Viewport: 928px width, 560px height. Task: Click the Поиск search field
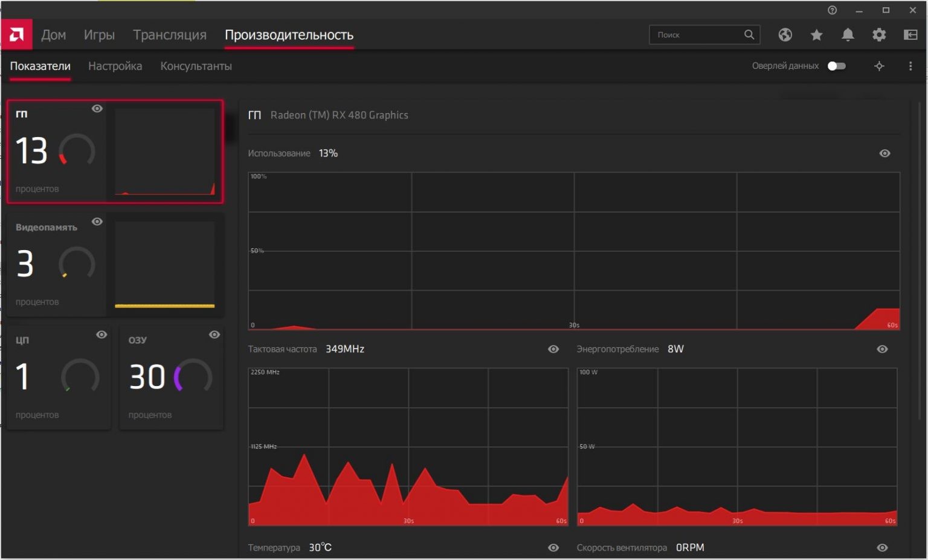tap(704, 34)
